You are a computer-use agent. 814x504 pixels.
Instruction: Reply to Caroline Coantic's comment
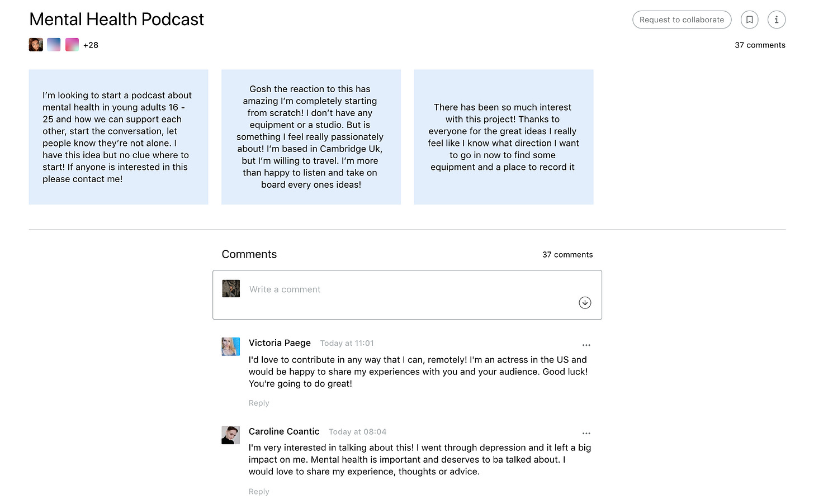pyautogui.click(x=259, y=492)
